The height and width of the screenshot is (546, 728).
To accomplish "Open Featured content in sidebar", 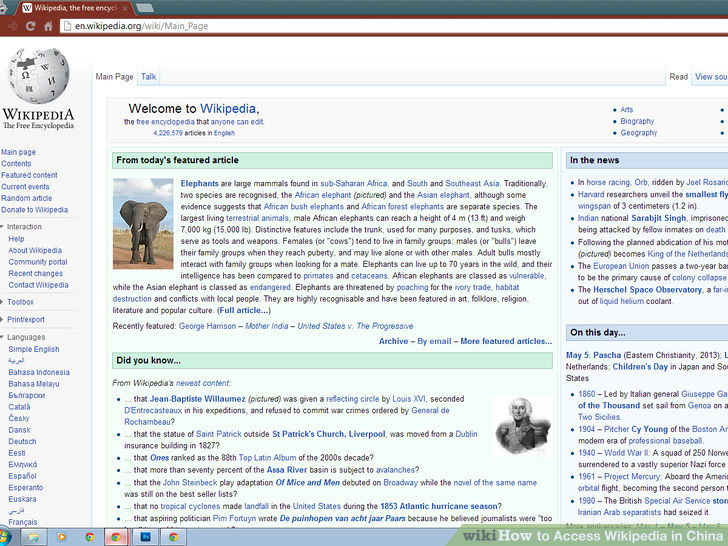I will (x=29, y=176).
